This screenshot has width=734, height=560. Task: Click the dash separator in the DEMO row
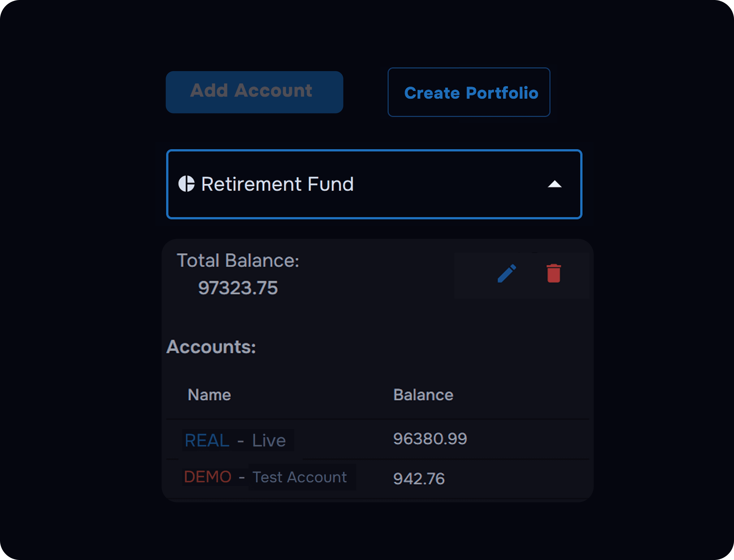click(x=242, y=477)
